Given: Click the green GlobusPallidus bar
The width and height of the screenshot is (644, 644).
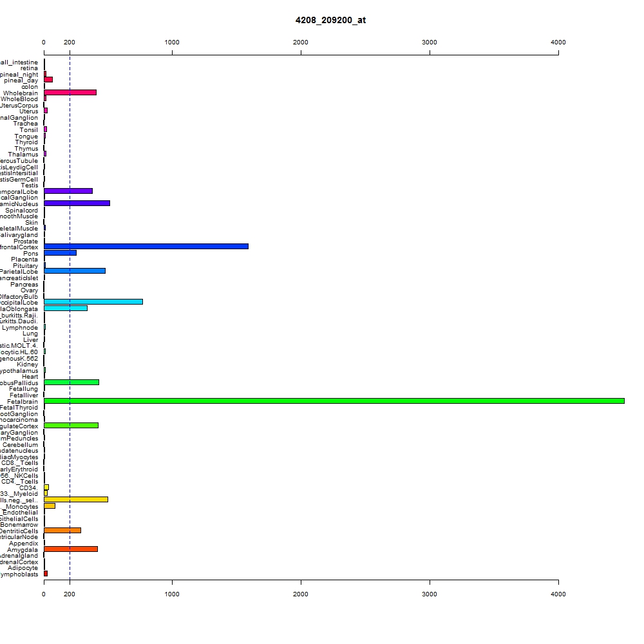Looking at the screenshot, I should pos(71,383).
